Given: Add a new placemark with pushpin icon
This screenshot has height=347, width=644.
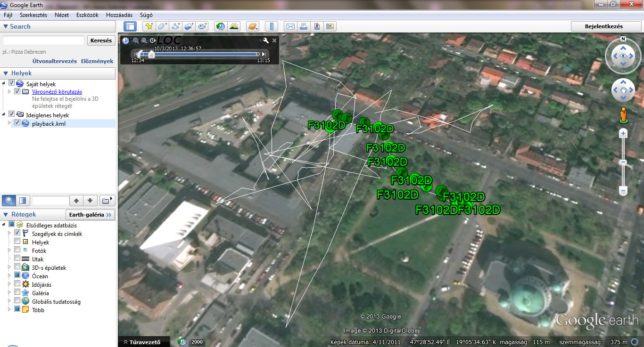Looking at the screenshot, I should (x=149, y=26).
